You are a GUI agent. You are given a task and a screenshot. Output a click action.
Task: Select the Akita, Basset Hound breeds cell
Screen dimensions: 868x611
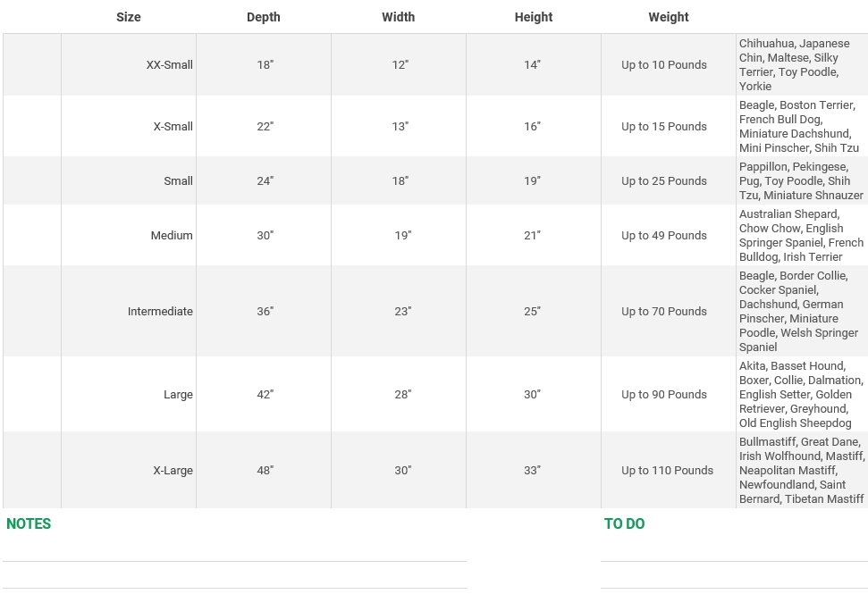click(801, 395)
